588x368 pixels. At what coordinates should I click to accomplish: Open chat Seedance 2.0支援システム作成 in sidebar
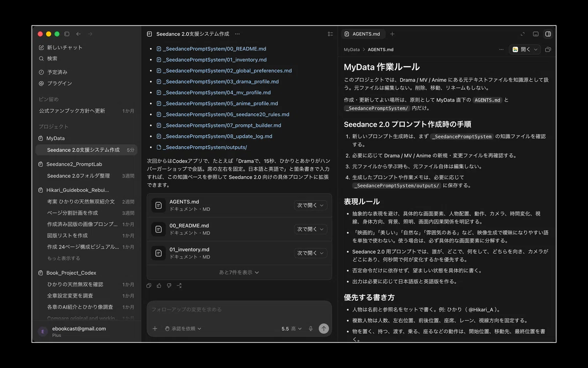click(87, 150)
